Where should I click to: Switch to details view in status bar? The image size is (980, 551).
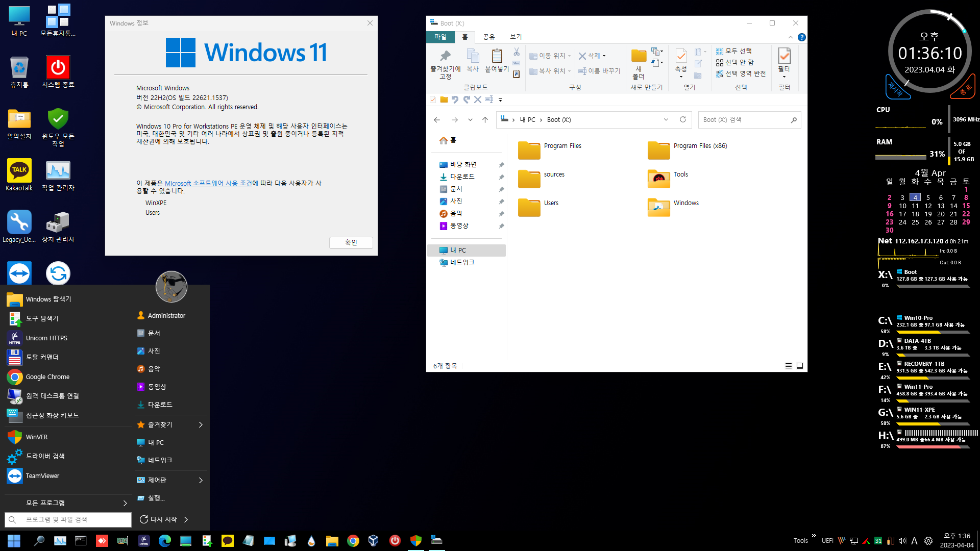789,366
